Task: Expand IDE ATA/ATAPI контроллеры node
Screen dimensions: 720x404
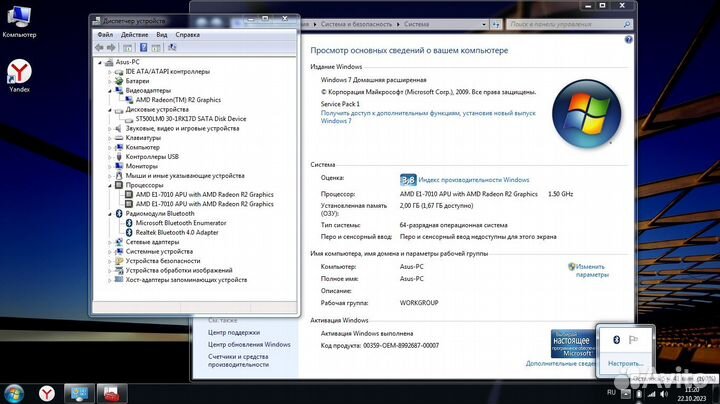Action: pos(110,72)
